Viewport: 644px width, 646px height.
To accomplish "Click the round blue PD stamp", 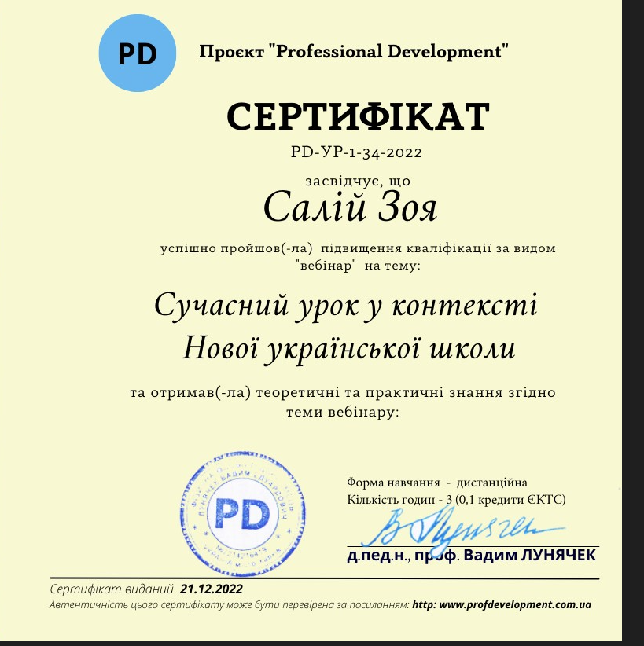I will click(242, 514).
